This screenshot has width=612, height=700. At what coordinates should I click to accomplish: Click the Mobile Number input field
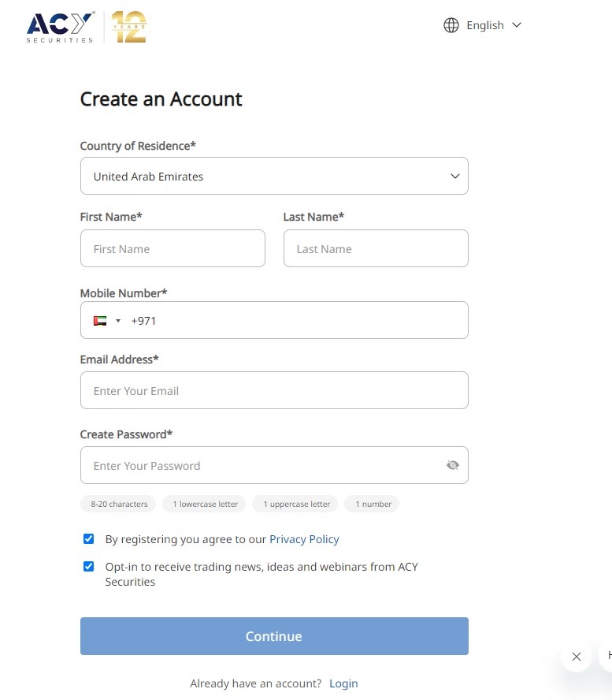click(298, 321)
